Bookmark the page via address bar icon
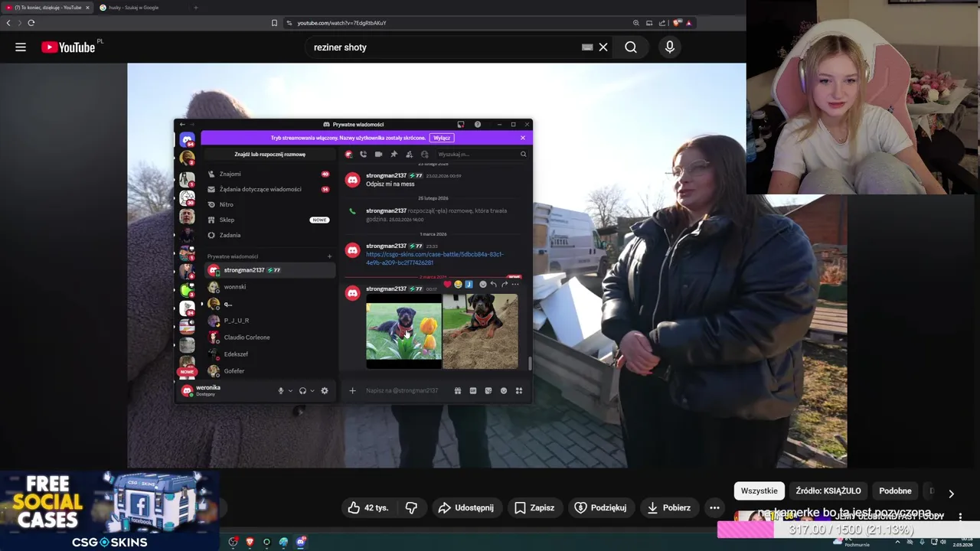The height and width of the screenshot is (551, 980). [274, 23]
